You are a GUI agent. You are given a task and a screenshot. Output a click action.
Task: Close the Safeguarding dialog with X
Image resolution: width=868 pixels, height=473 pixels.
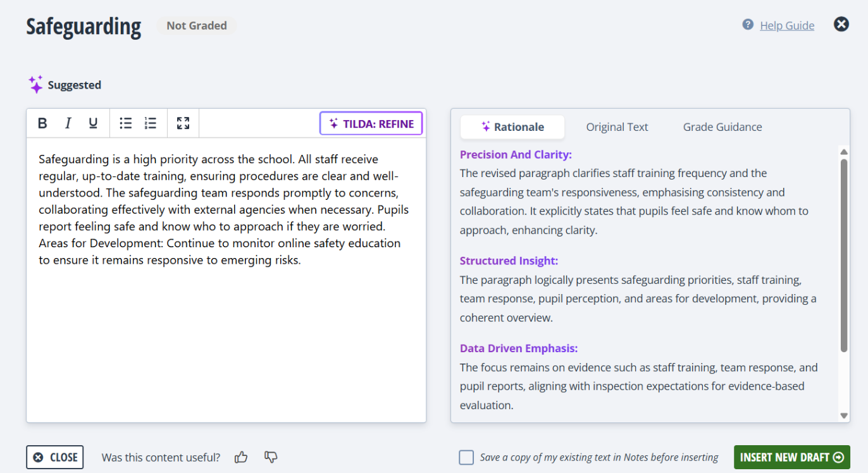(x=841, y=25)
